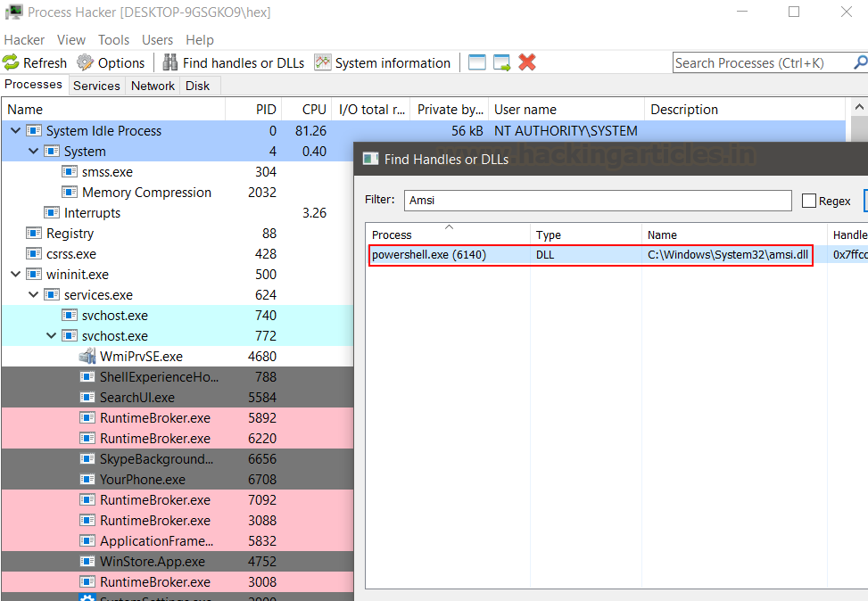868x601 pixels.
Task: Click the red X terminate icon
Action: click(527, 62)
